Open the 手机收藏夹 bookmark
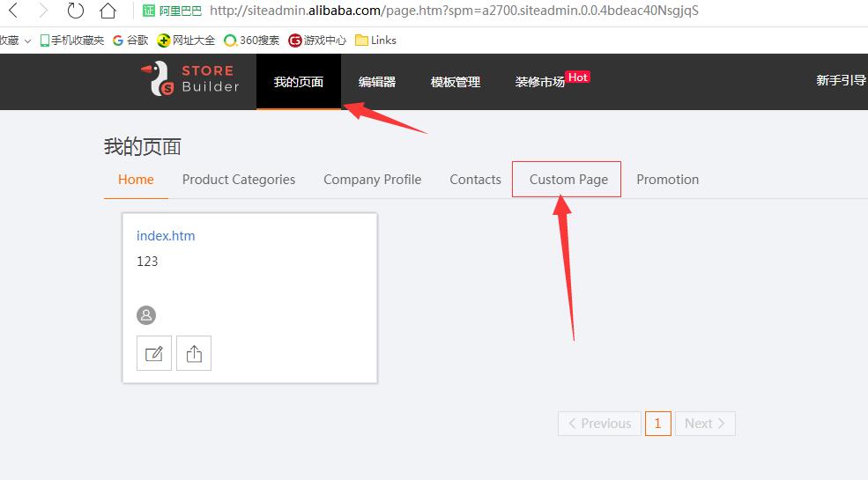Viewport: 868px width, 480px height. (72, 41)
